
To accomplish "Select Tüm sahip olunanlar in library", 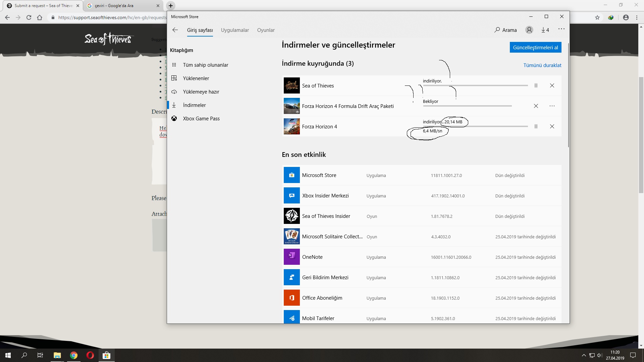I will pos(206,65).
